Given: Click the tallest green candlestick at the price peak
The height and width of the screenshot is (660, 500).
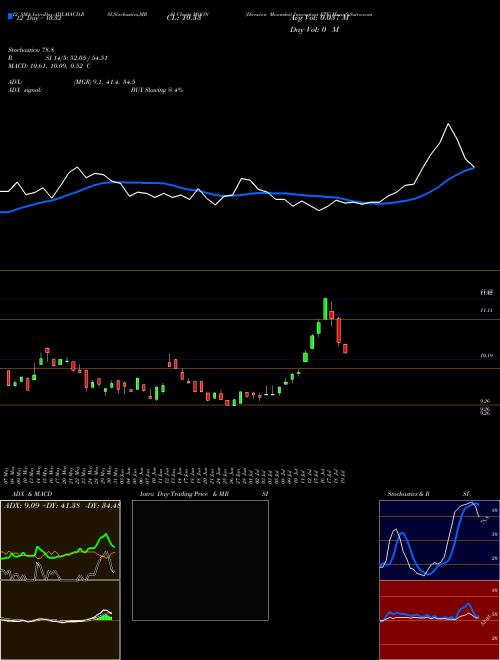Looking at the screenshot, I should pos(325,309).
